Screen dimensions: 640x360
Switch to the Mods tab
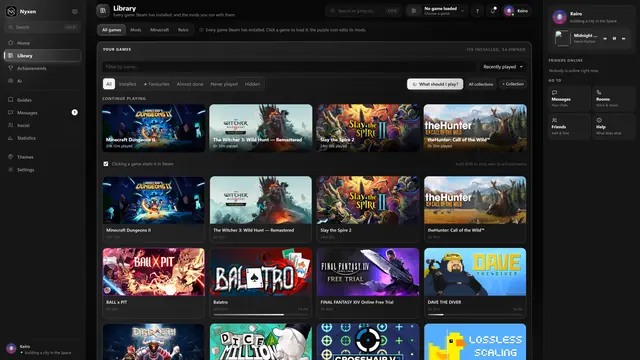pyautogui.click(x=136, y=30)
